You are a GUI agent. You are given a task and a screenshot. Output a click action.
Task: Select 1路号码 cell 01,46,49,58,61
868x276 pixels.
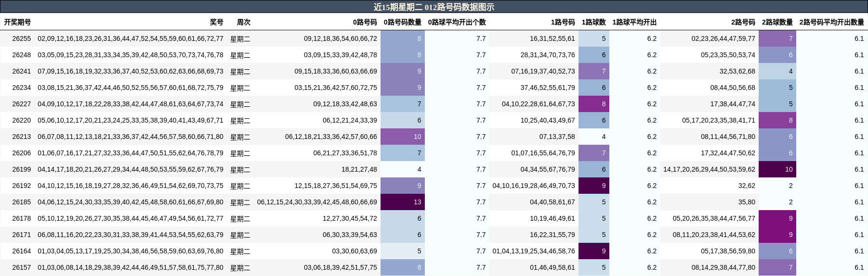(x=552, y=267)
